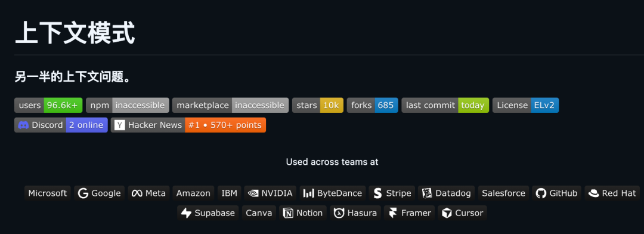The height and width of the screenshot is (234, 644).
Task: Click the Stripe S logo
Action: [378, 193]
